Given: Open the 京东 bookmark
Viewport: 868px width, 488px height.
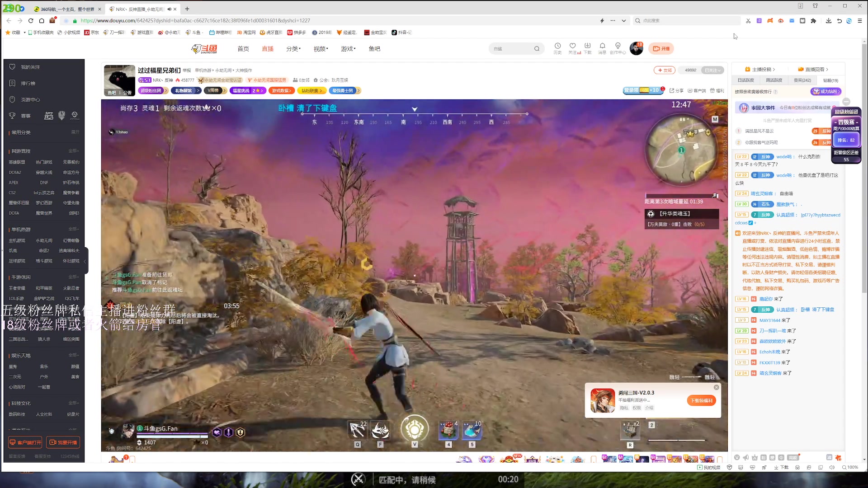Looking at the screenshot, I should click(x=92, y=33).
